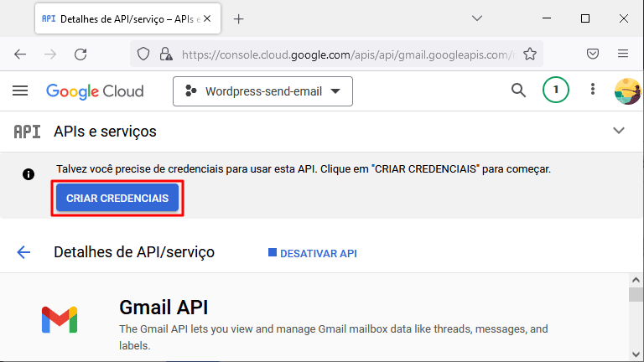This screenshot has width=644, height=362.
Task: Click the scrollbar down arrow
Action: click(636, 355)
